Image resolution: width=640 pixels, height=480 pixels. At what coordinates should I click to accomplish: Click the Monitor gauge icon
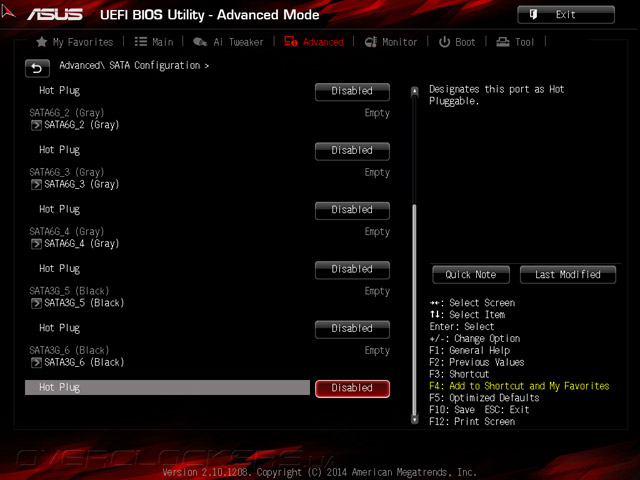[371, 42]
